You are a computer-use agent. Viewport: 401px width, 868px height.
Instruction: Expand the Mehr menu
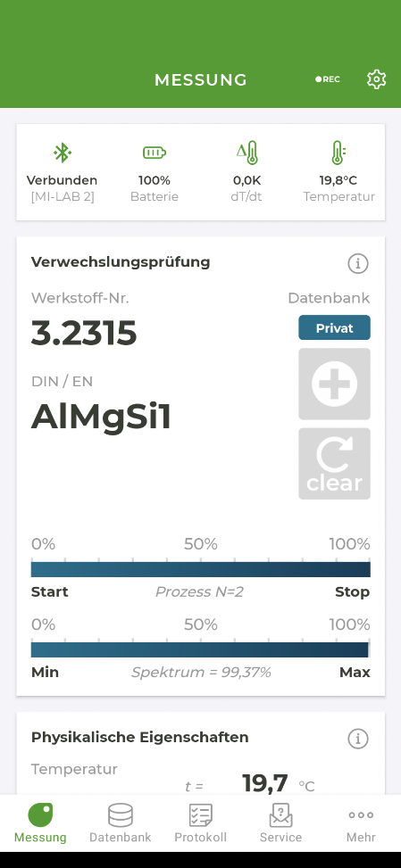pyautogui.click(x=361, y=823)
